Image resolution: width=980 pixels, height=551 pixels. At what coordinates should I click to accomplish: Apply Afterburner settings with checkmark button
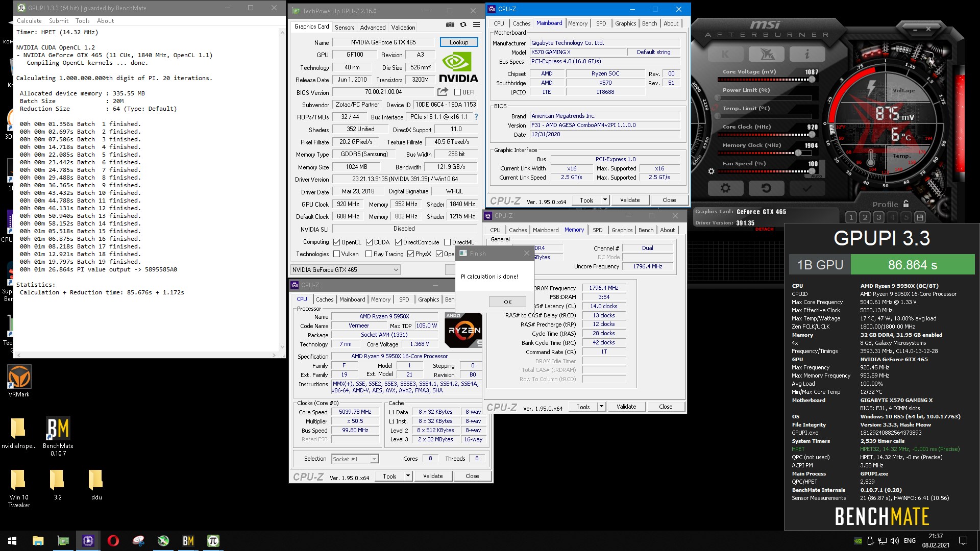click(807, 188)
